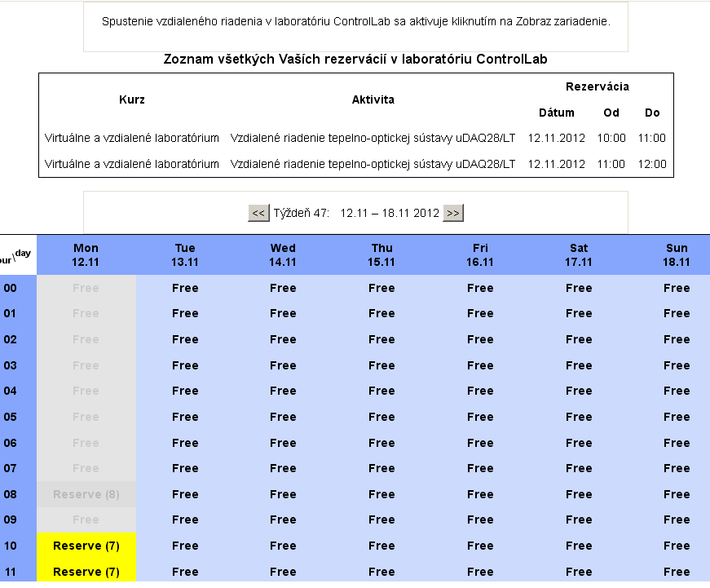Reserve Free slot Wednesday 14.11 at 07
Image resolution: width=710 pixels, height=588 pixels.
point(283,468)
